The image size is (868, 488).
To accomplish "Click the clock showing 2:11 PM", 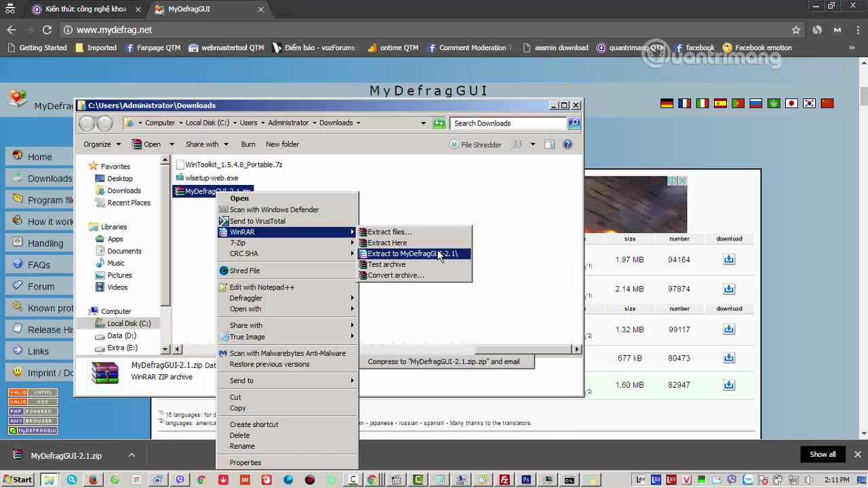I will point(837,480).
